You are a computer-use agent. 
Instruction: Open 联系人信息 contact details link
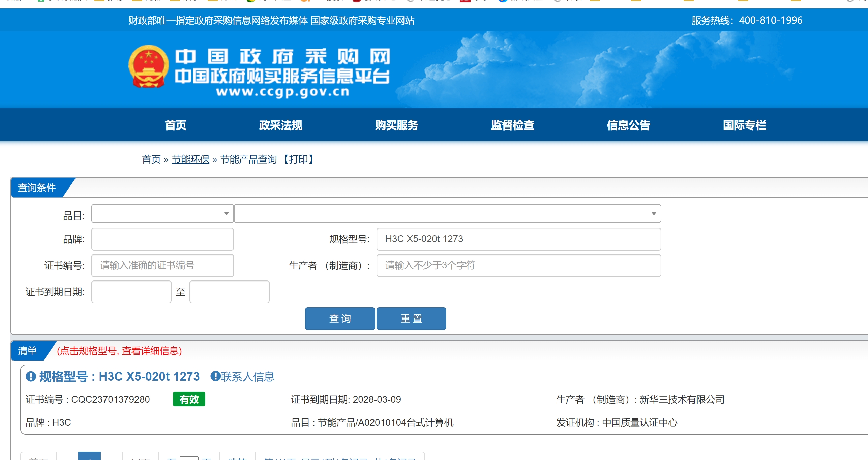pos(247,376)
